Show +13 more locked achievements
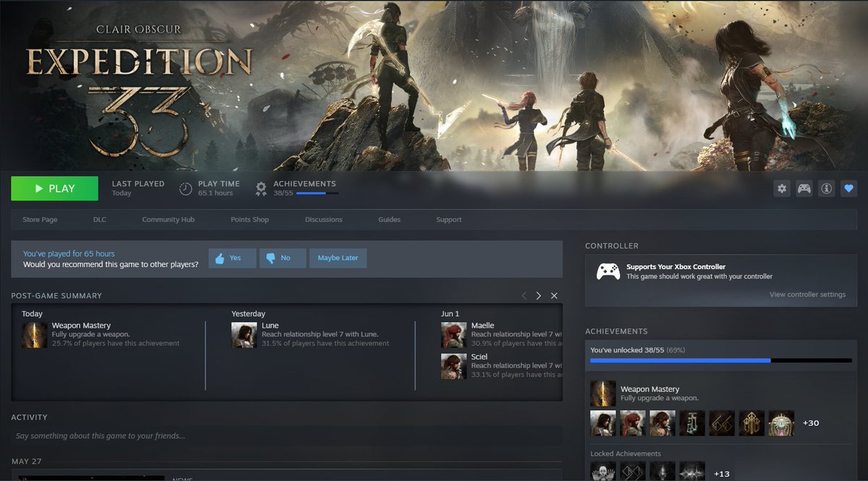The width and height of the screenshot is (868, 481). tap(722, 474)
